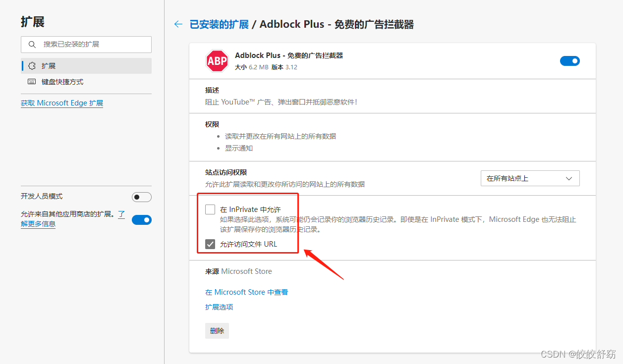This screenshot has height=364, width=623.
Task: Click the 来源 Microsoft Store text
Action: click(238, 271)
